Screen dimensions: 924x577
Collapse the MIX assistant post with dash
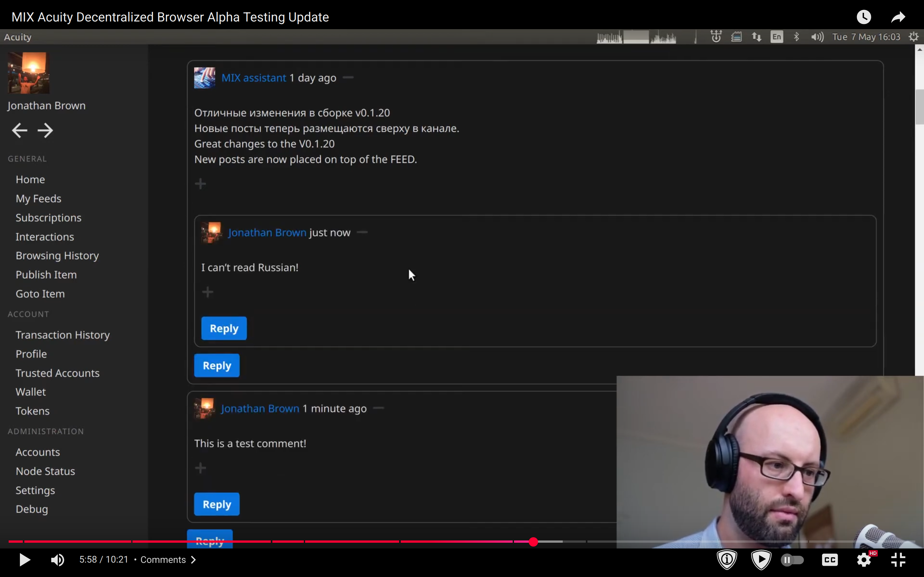pyautogui.click(x=348, y=78)
